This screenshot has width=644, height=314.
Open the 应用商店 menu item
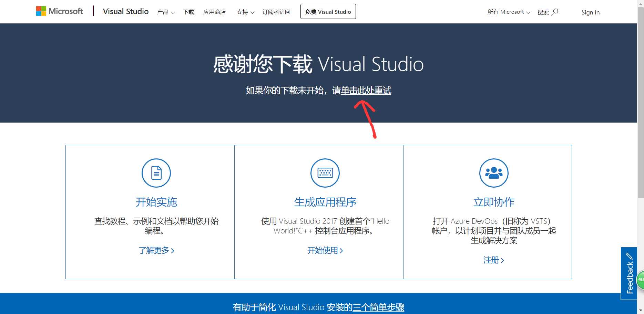tap(214, 12)
